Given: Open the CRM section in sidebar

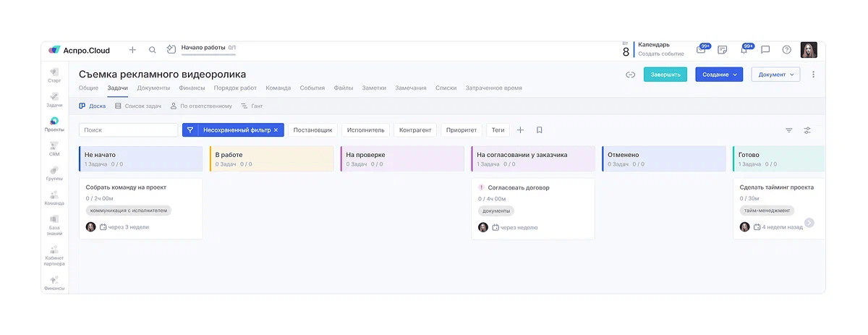Looking at the screenshot, I should click(x=54, y=148).
